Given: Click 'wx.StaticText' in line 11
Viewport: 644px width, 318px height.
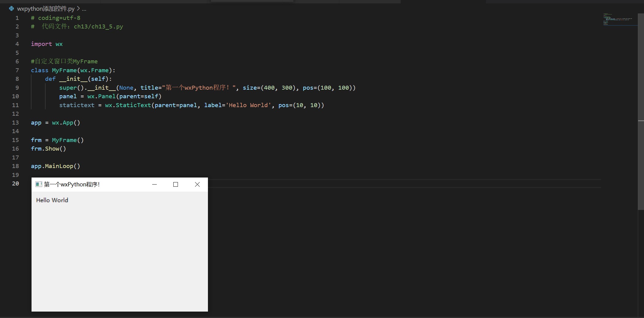Looking at the screenshot, I should click(128, 105).
